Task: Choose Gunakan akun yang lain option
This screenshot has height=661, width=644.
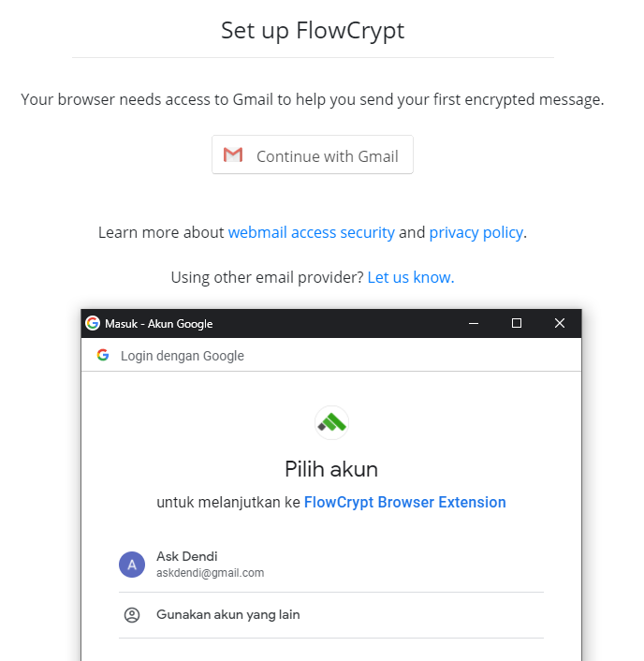Action: (331, 615)
